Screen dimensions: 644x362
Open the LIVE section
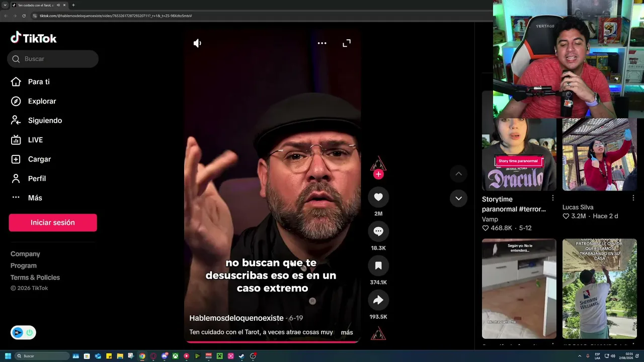click(x=27, y=140)
